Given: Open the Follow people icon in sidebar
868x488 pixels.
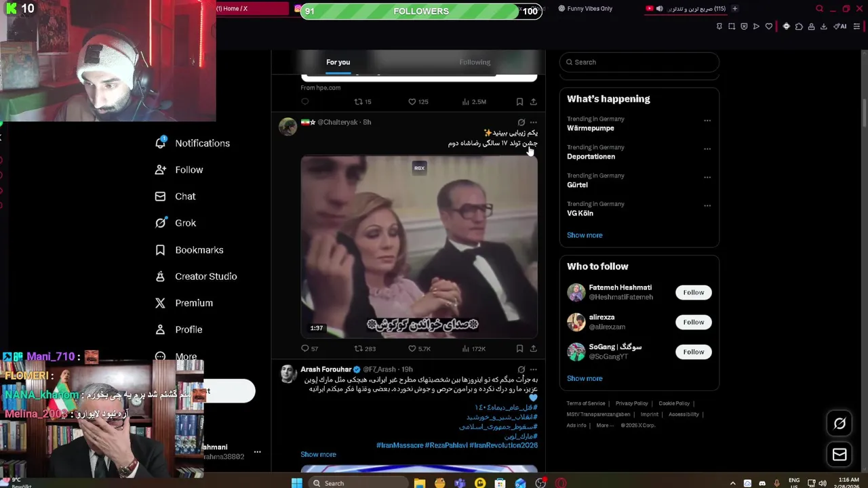Looking at the screenshot, I should (x=161, y=169).
